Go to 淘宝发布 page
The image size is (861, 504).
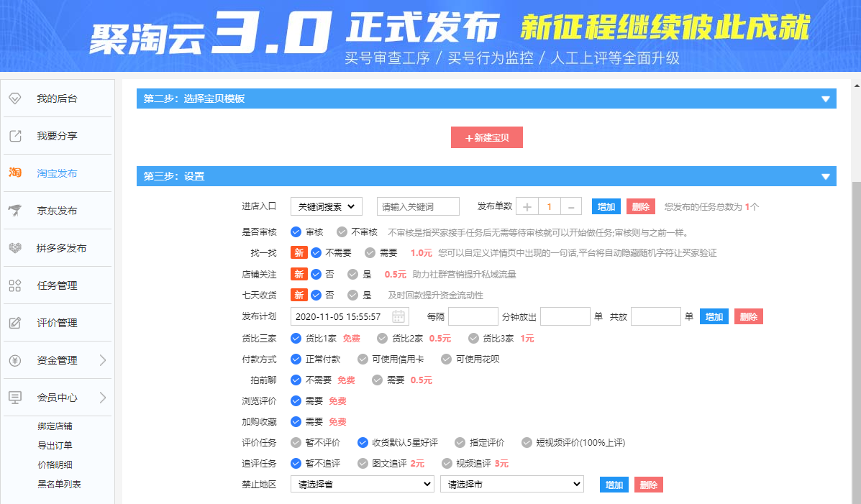point(57,173)
